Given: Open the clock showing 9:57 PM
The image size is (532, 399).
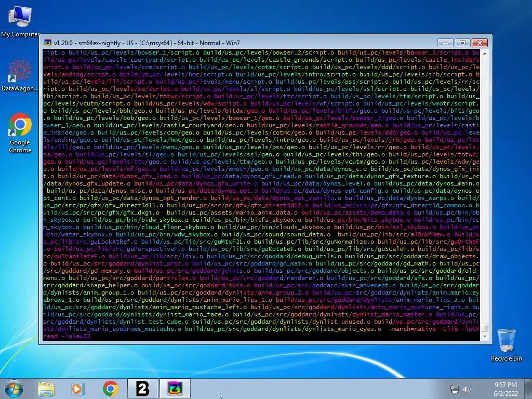Looking at the screenshot, I should (x=506, y=389).
